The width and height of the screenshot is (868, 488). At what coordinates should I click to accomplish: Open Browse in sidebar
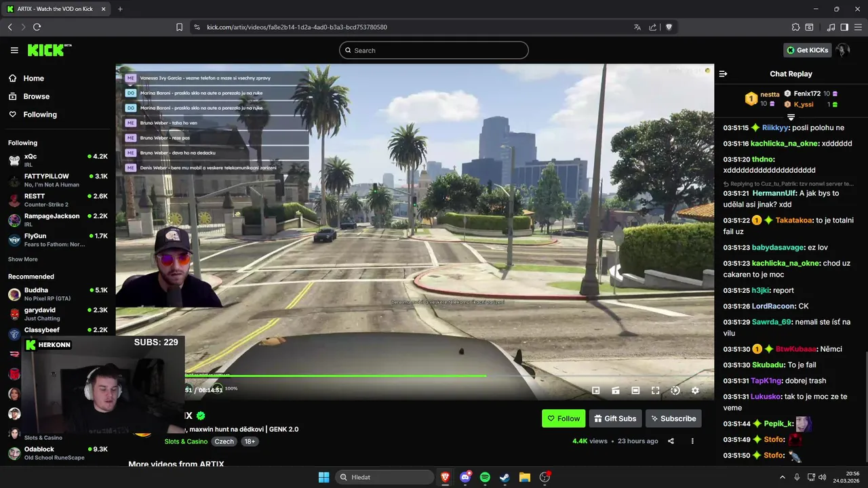(29, 96)
